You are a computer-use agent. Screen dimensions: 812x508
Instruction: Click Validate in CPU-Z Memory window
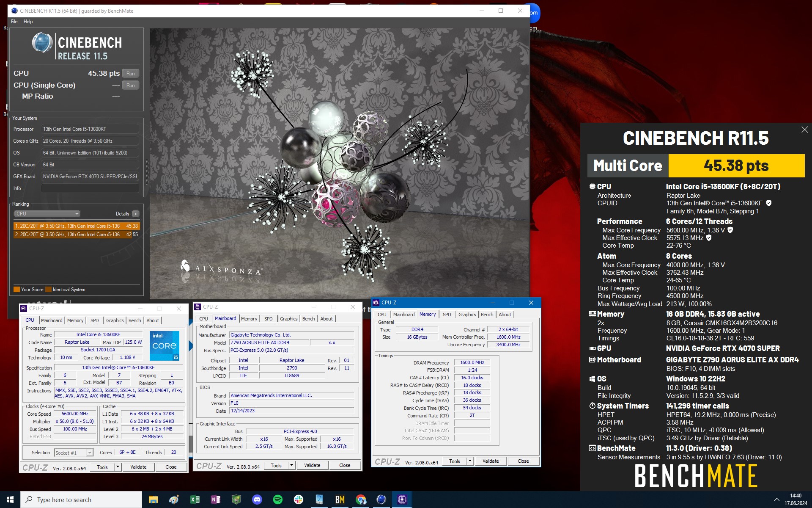coord(491,461)
